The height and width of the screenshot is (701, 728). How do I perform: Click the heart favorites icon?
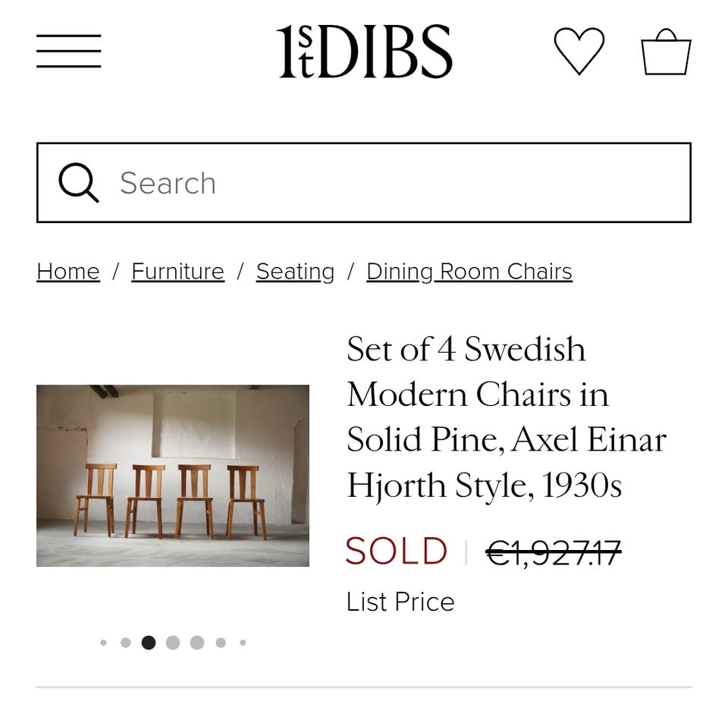coord(579,51)
